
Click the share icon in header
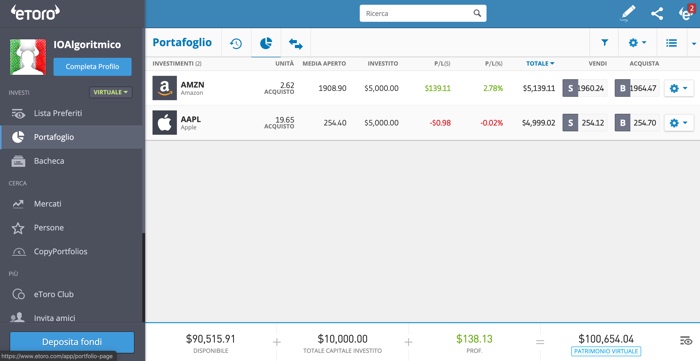[657, 13]
